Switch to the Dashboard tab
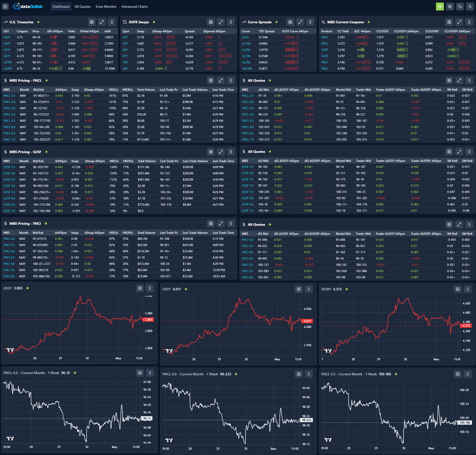The width and height of the screenshot is (476, 455). click(x=61, y=6)
